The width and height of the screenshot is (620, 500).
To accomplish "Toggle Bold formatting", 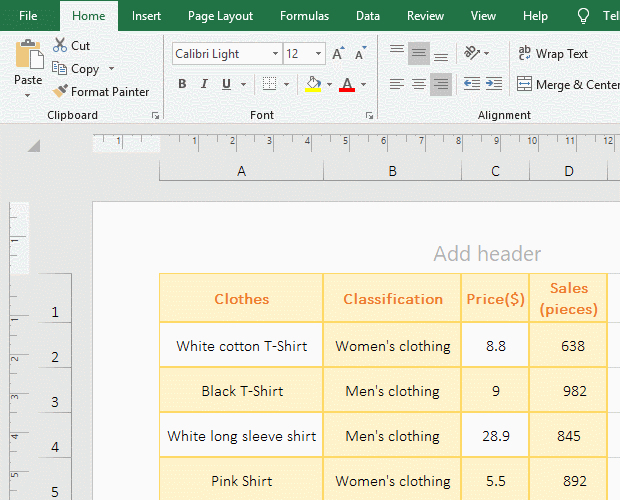I will pos(182,84).
